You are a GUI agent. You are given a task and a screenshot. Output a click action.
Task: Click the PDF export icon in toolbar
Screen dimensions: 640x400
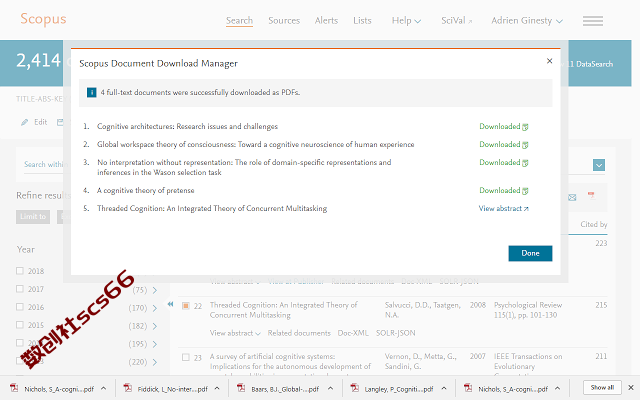click(x=591, y=196)
